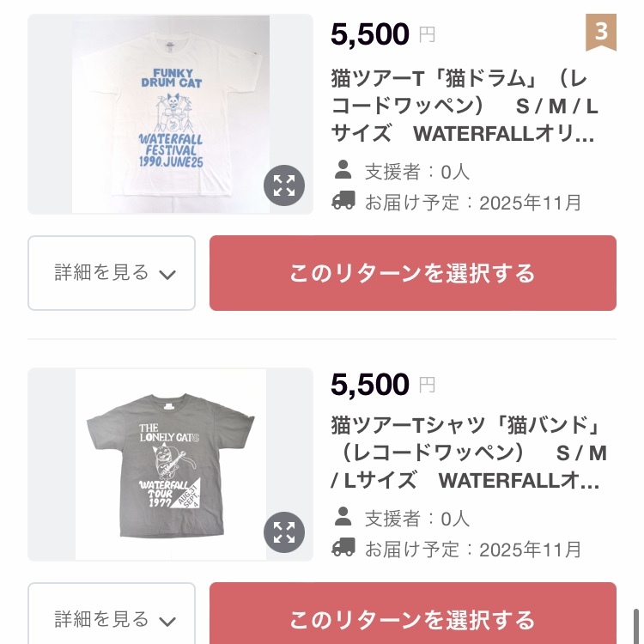This screenshot has height=644, width=644.
Task: Click the 支援者：0人 text under 猫バンド
Action: pos(417,518)
